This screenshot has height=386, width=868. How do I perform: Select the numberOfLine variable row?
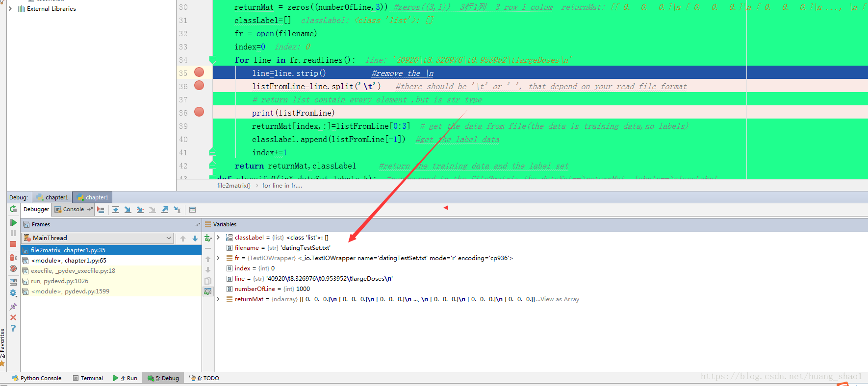541,289
